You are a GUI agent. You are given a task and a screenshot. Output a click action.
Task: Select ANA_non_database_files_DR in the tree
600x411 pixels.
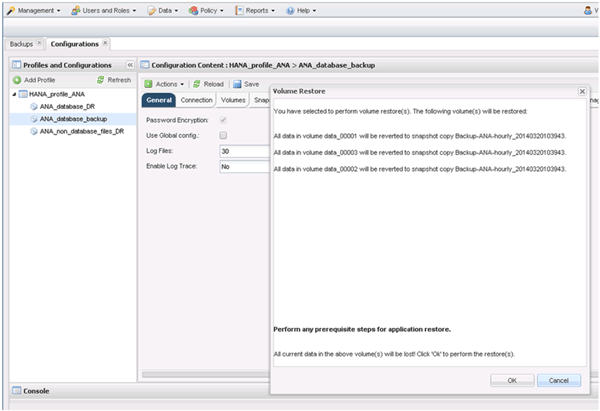pos(81,131)
